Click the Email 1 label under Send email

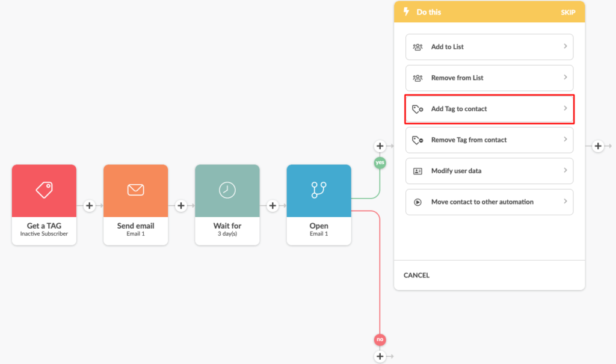135,234
